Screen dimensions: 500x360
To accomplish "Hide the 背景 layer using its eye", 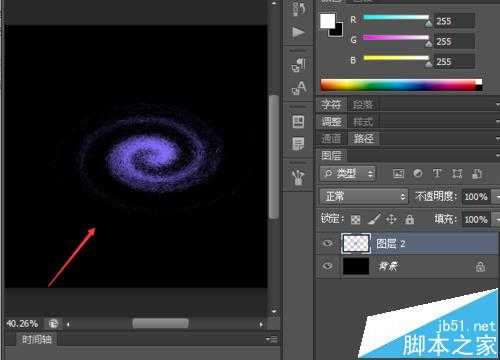I will pos(328,266).
